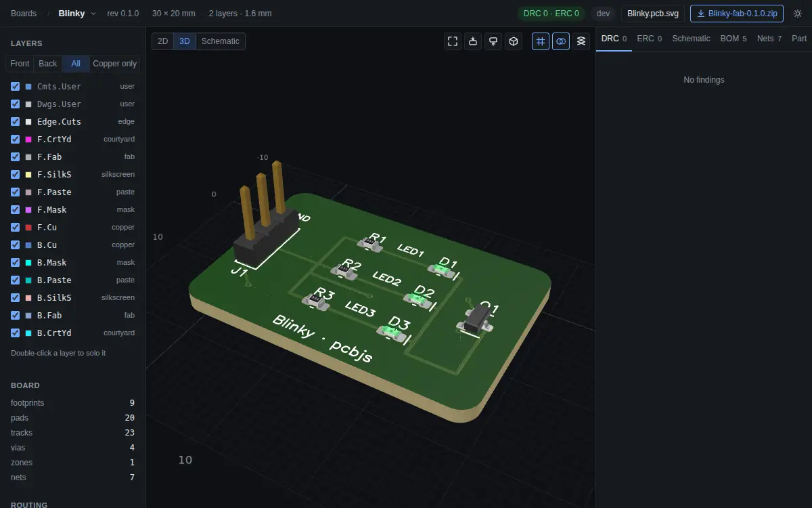
Task: Toggle B.CrtYd layer checkbox
Action: click(16, 333)
